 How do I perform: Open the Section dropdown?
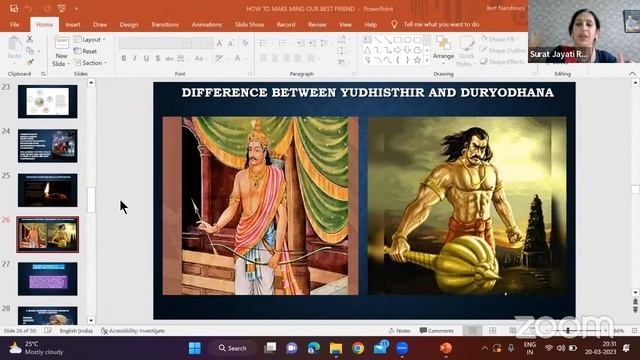(x=91, y=63)
